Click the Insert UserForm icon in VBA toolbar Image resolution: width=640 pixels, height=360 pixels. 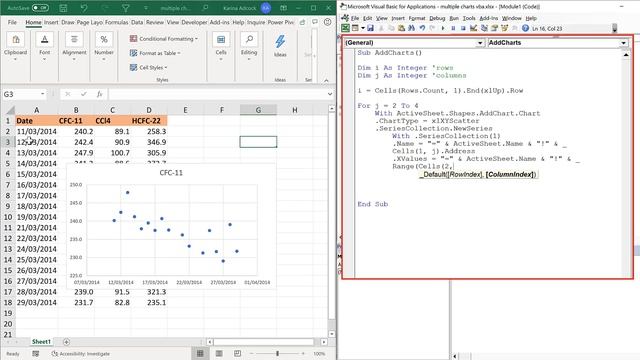(355, 28)
